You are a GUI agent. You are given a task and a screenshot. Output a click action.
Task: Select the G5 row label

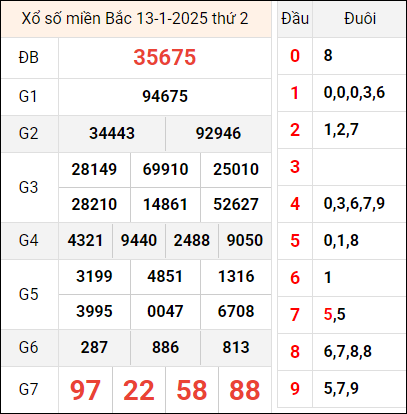(x=29, y=295)
